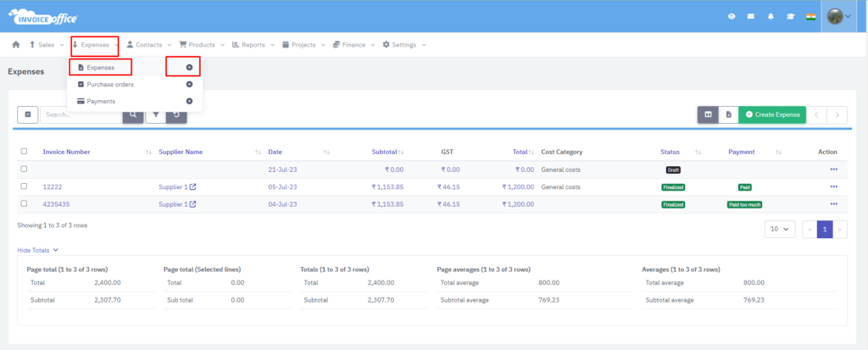Go to the Home icon in navigation
Screen dimensions: 868x350
coord(15,45)
